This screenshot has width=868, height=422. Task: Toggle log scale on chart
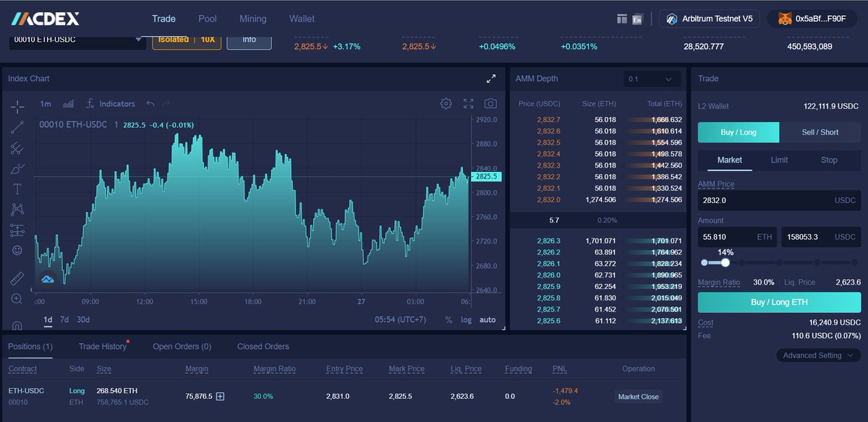466,319
